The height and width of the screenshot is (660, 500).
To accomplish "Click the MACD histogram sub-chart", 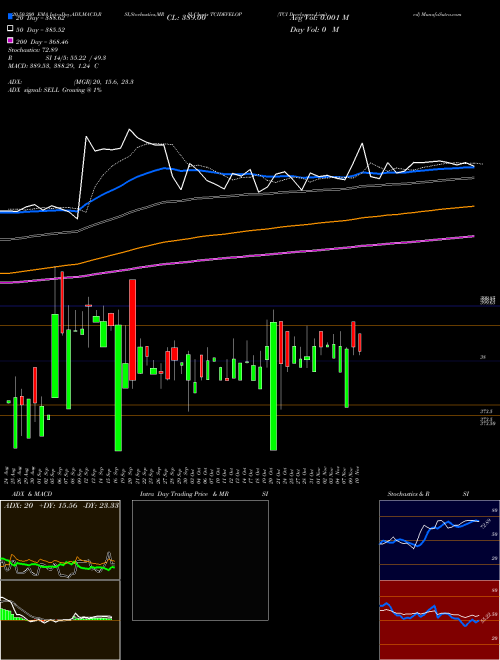I will (60, 620).
